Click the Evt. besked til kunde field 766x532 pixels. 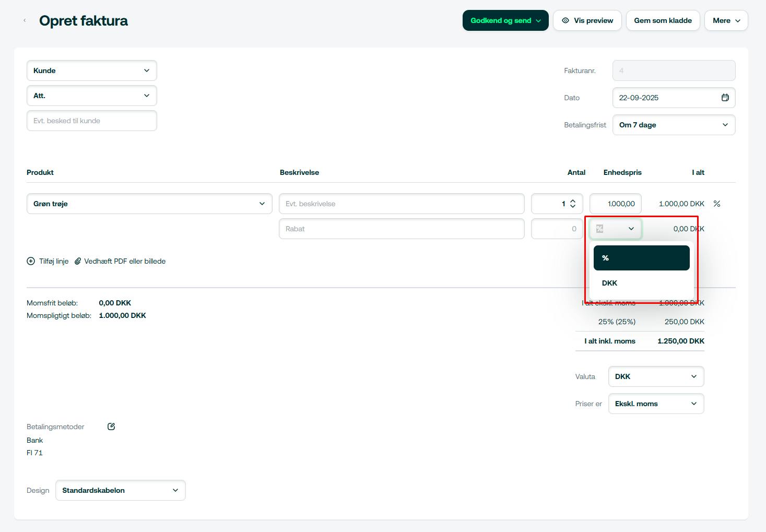click(91, 121)
